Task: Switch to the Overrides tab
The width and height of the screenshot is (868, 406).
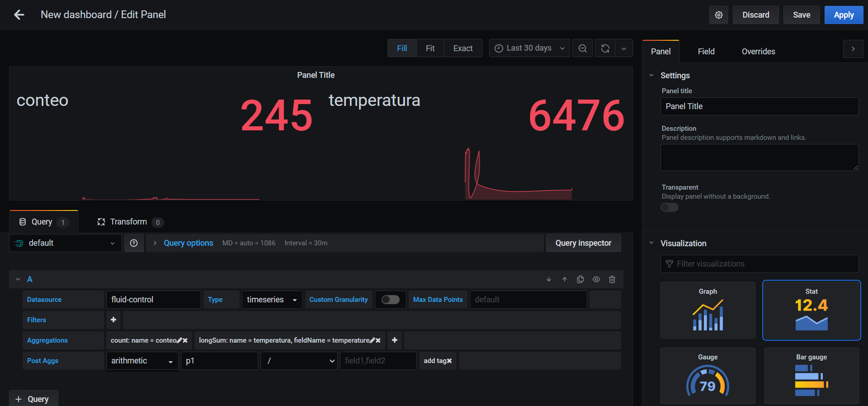Action: coord(758,52)
